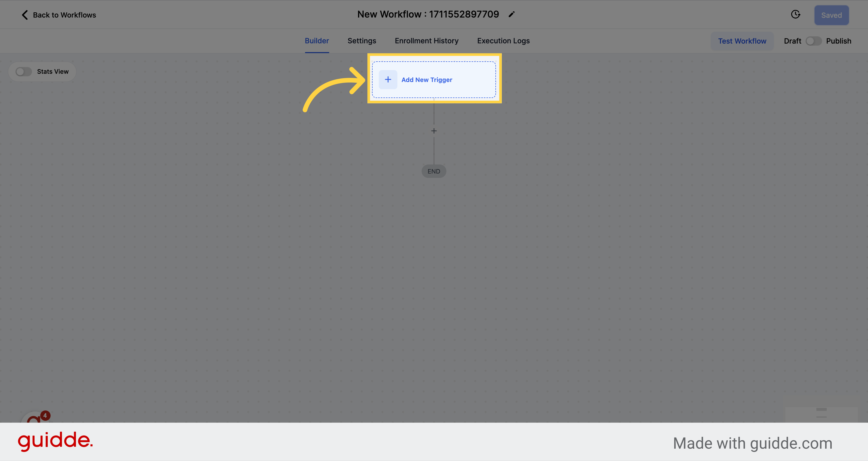Click the Test Workflow button

742,40
